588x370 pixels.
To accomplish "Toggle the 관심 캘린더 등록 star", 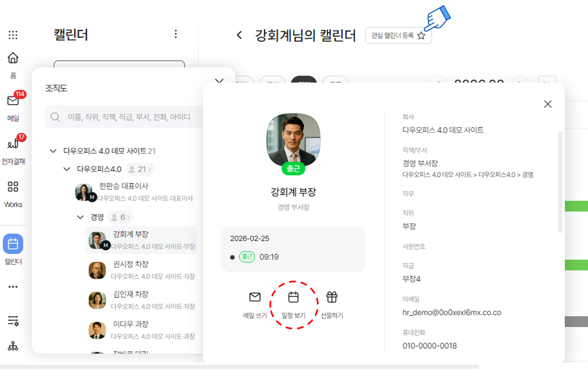I will click(x=421, y=36).
